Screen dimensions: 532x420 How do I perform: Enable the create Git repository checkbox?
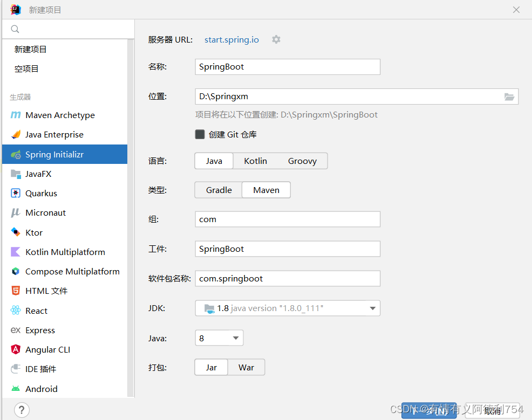click(200, 134)
